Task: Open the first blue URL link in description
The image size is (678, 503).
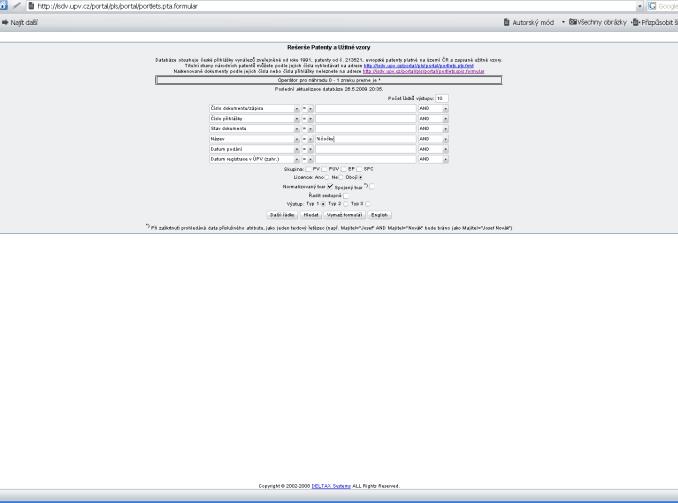Action: (419, 66)
